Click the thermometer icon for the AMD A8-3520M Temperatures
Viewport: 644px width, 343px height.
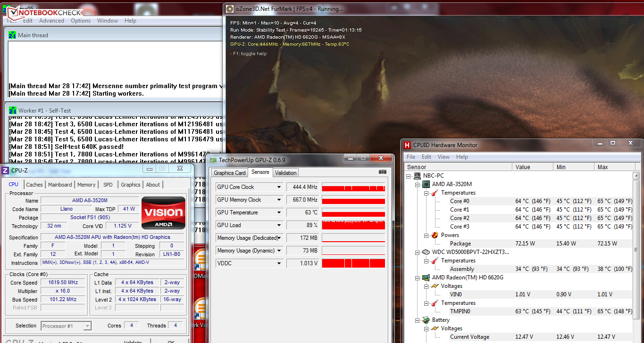coord(435,193)
